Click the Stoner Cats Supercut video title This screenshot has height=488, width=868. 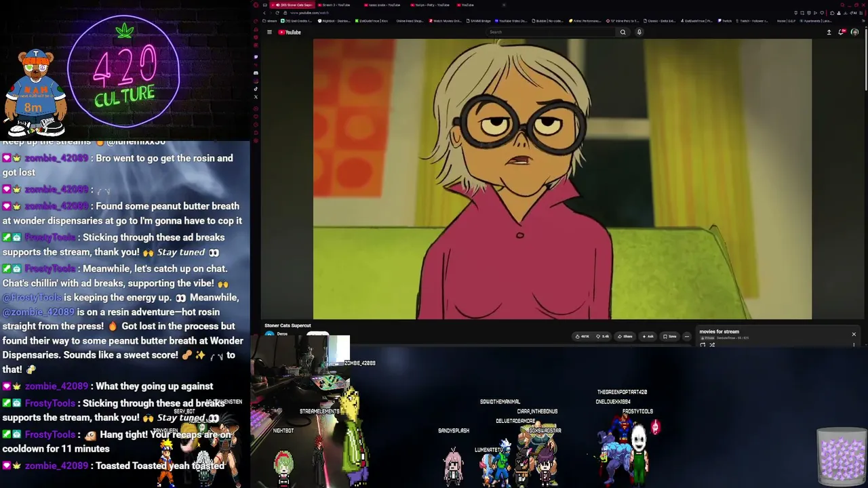[x=288, y=326]
